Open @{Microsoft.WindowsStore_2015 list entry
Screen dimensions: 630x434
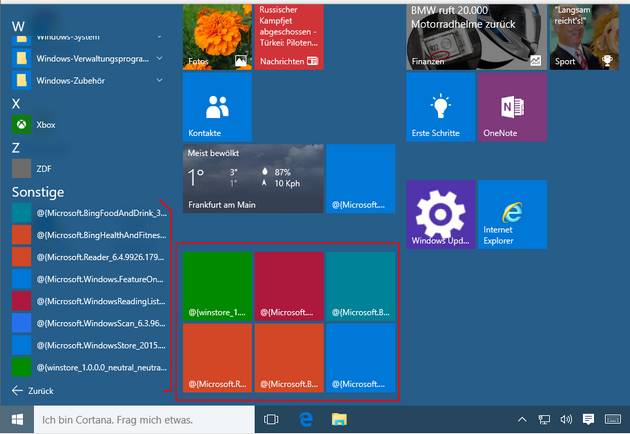89,346
